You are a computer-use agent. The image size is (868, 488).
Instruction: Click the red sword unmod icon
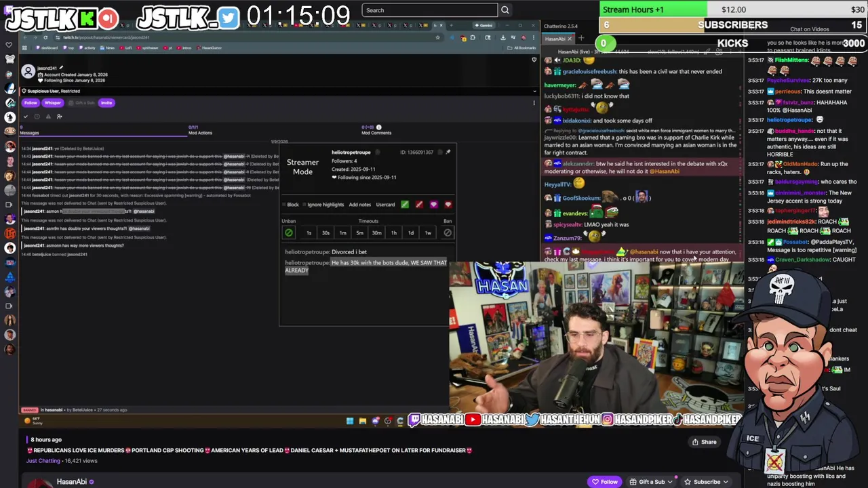coord(419,204)
